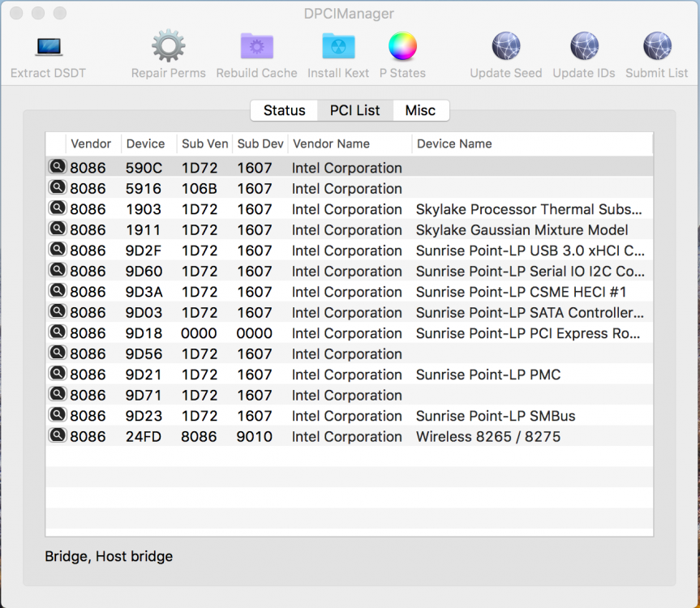Click Bridge, Host bridge status text
Viewport: 700px width, 608px height.
[109, 556]
